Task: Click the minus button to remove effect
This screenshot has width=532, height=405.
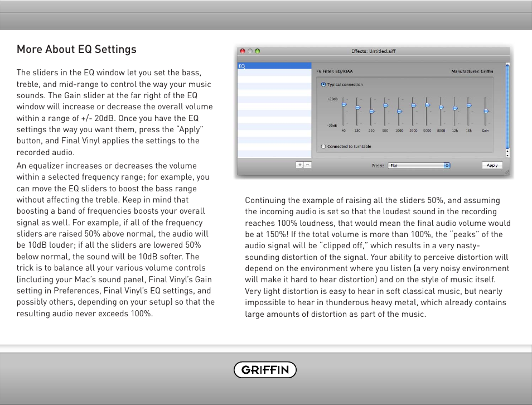Action: pyautogui.click(x=307, y=165)
